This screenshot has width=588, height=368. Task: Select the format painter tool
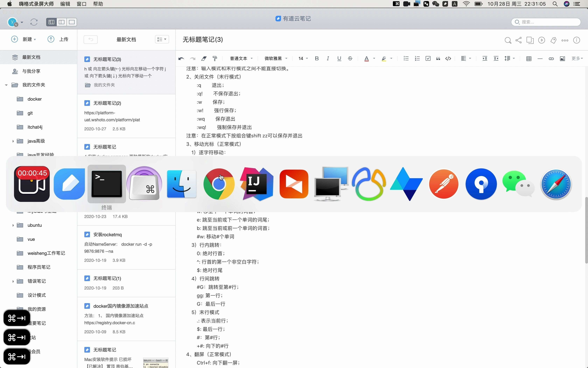(215, 58)
